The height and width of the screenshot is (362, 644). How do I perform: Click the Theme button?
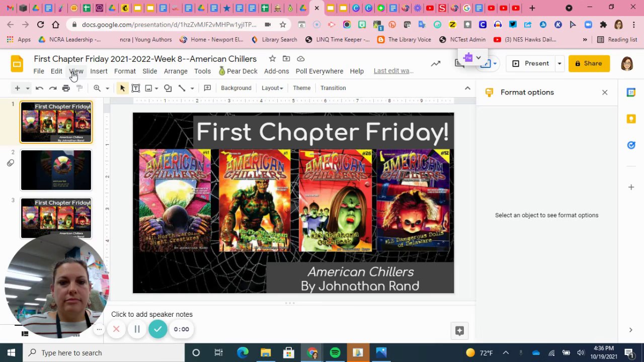302,88
